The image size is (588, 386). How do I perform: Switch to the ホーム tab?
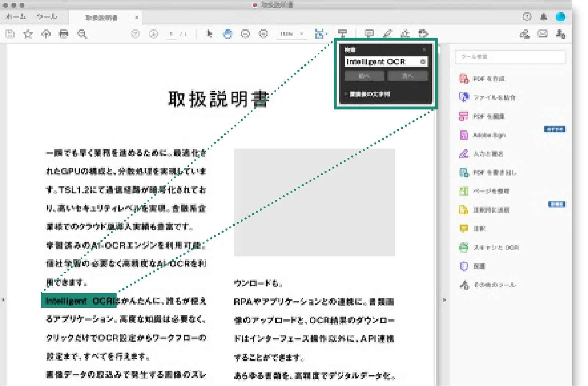coord(16,17)
